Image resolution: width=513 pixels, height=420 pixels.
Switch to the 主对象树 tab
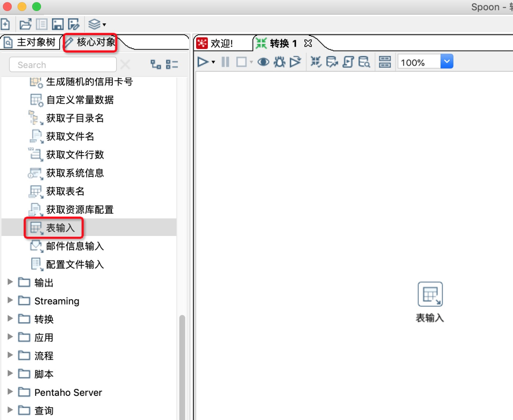pos(30,42)
